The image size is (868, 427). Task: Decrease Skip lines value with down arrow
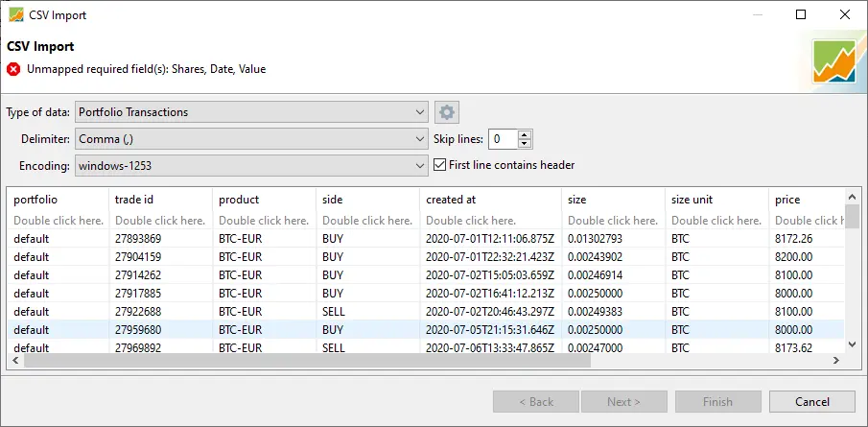coord(525,144)
